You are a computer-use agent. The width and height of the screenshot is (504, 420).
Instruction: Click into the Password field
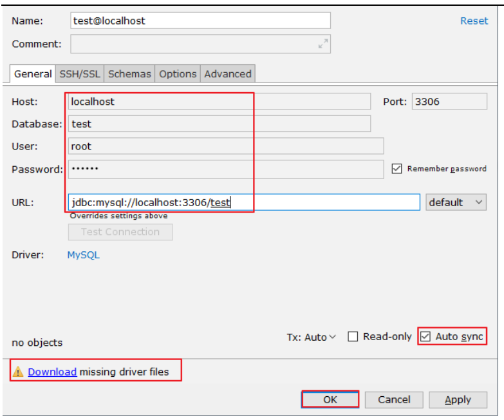point(226,169)
